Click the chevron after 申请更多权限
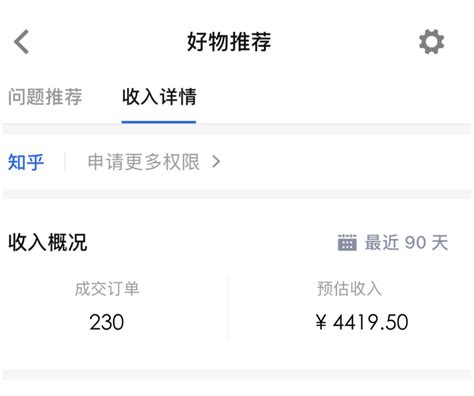 click(216, 162)
